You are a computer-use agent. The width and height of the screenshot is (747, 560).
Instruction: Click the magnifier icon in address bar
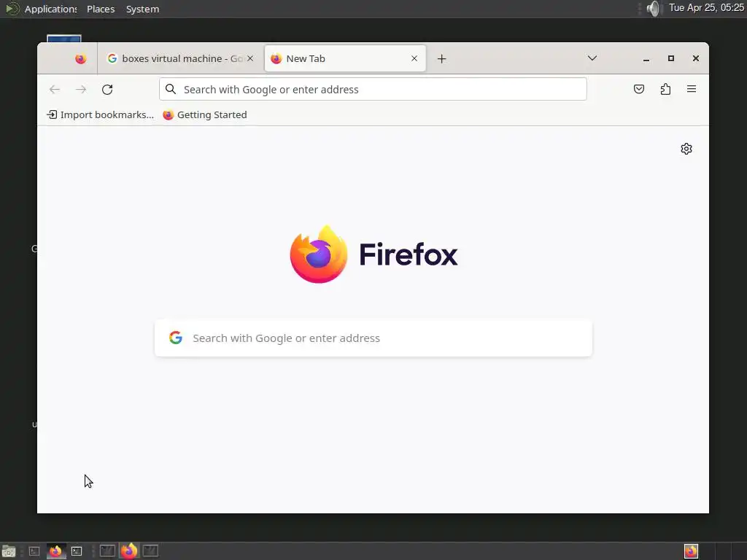[x=171, y=89]
